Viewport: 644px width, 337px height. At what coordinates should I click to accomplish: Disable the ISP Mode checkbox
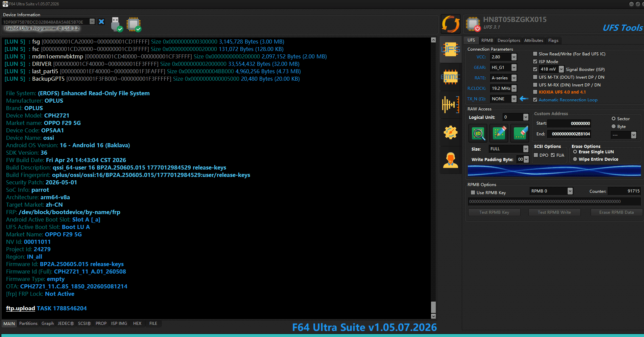coord(535,61)
